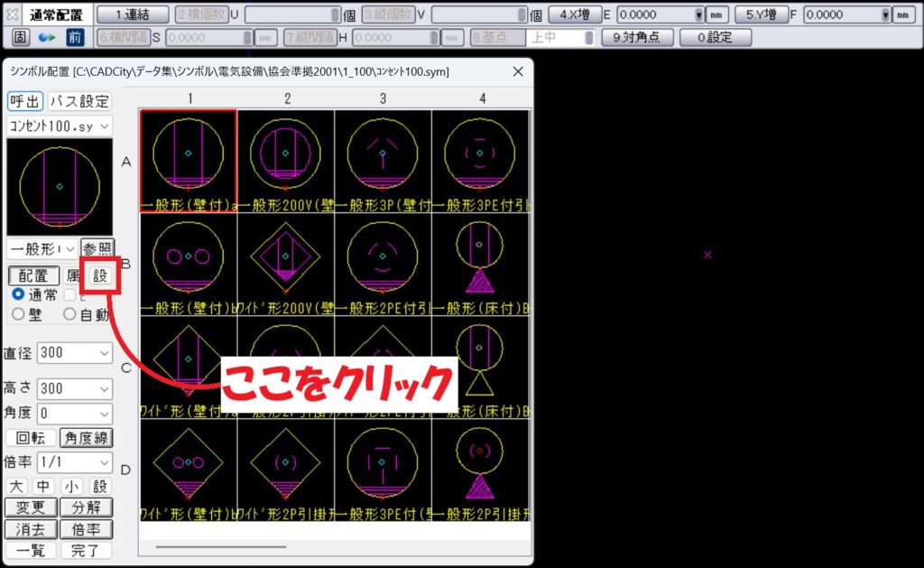Select the 一般形(壁付)a symbol in cell A1
Image resolution: width=924 pixels, height=568 pixels.
tap(188, 161)
